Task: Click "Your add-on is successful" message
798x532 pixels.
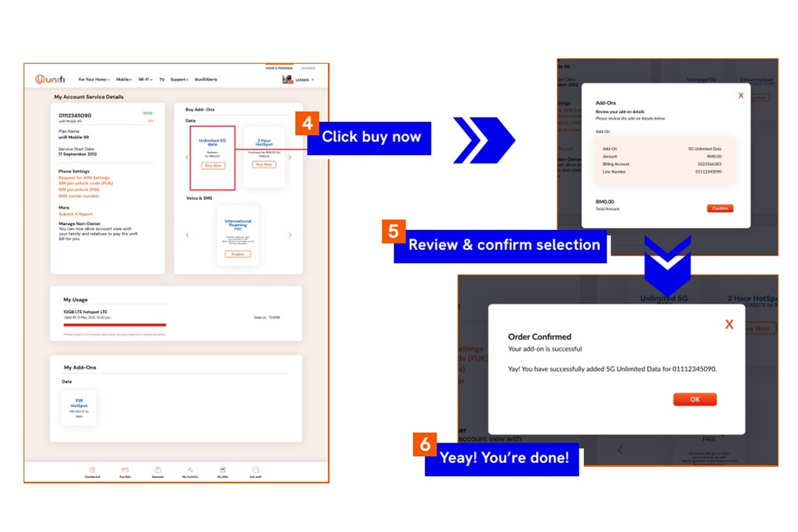Action: tap(545, 349)
